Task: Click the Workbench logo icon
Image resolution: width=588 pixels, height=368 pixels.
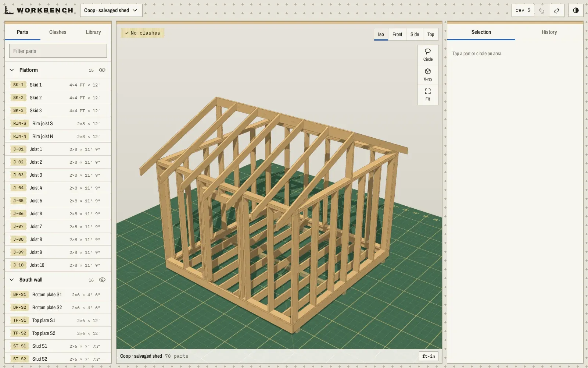Action: [x=9, y=10]
